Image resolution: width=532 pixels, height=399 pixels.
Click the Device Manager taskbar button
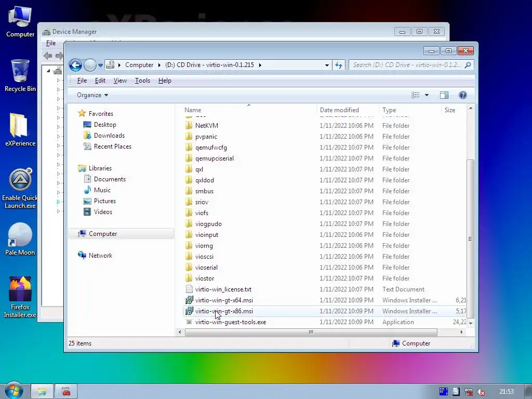click(66, 392)
